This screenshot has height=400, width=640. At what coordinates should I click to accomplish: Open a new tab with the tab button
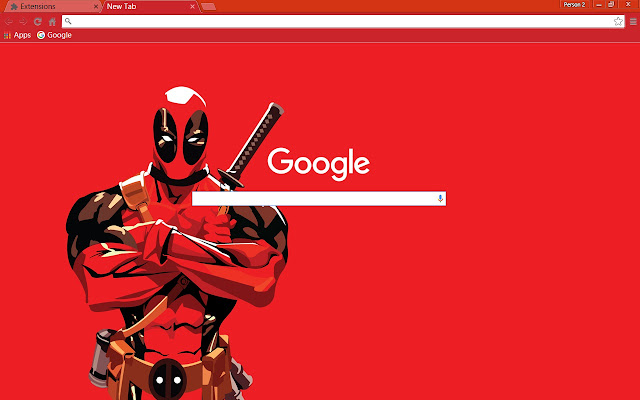click(209, 7)
